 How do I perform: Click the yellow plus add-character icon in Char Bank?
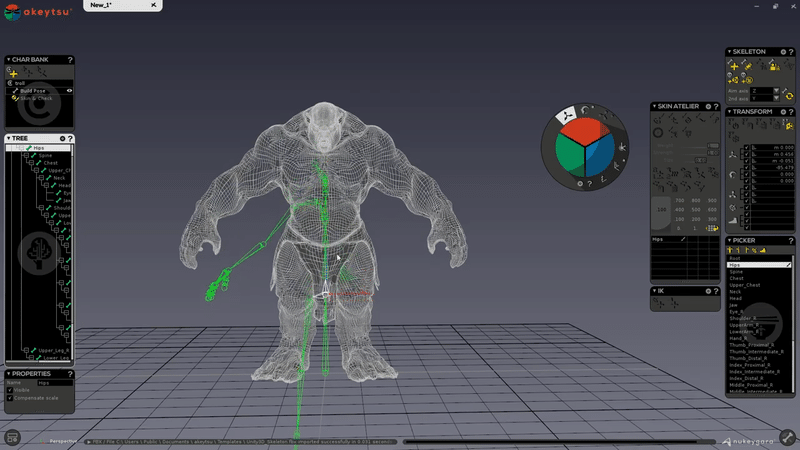coord(12,73)
